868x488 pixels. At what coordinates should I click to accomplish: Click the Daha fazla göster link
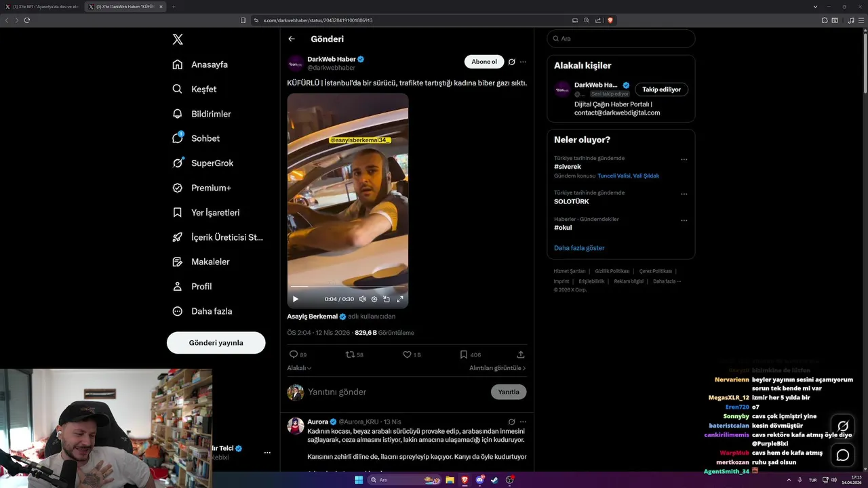[579, 248]
